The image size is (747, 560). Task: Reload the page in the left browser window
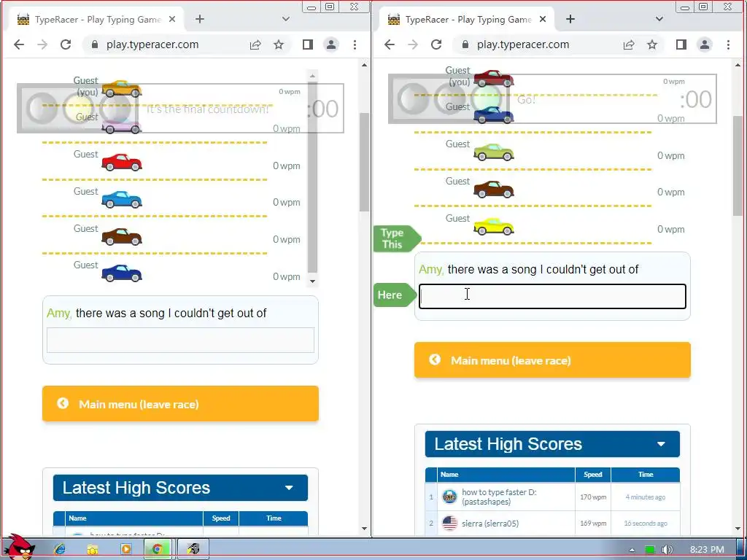(66, 44)
